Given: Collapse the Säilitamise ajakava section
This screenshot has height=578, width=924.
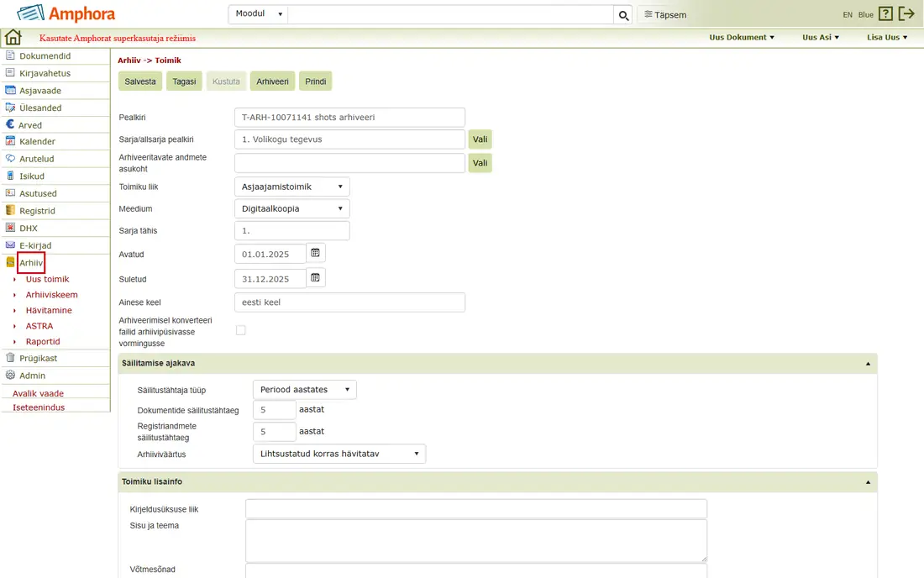Looking at the screenshot, I should [x=868, y=364].
